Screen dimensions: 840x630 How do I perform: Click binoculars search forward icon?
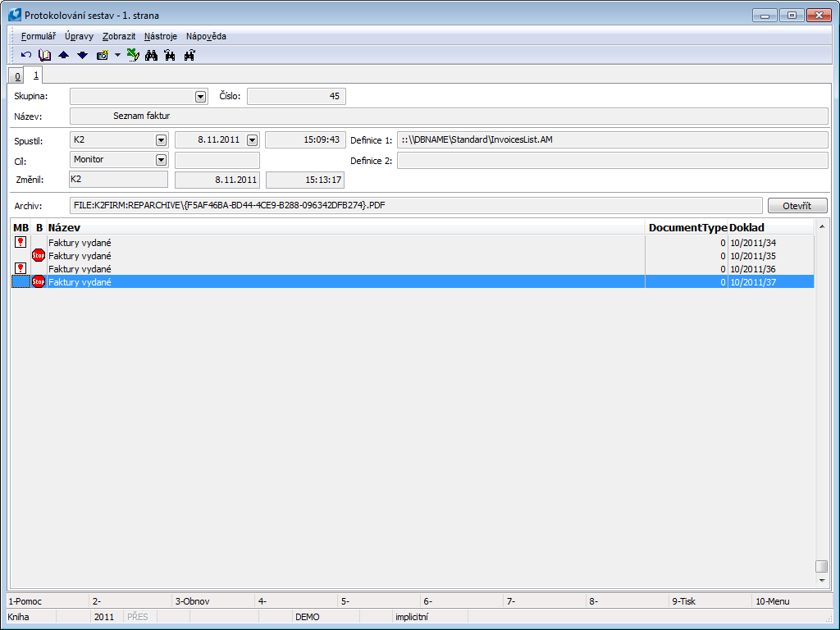(189, 55)
